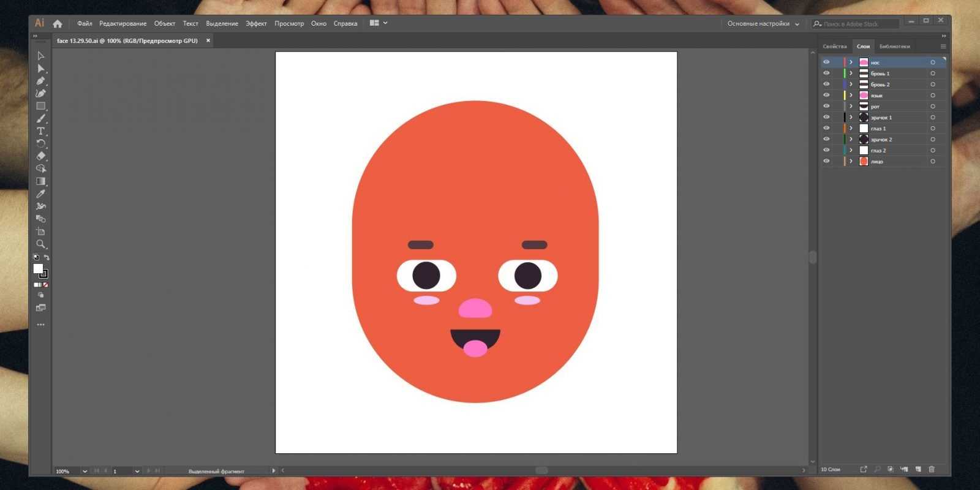Pick the Eyedropper tool

tap(41, 194)
